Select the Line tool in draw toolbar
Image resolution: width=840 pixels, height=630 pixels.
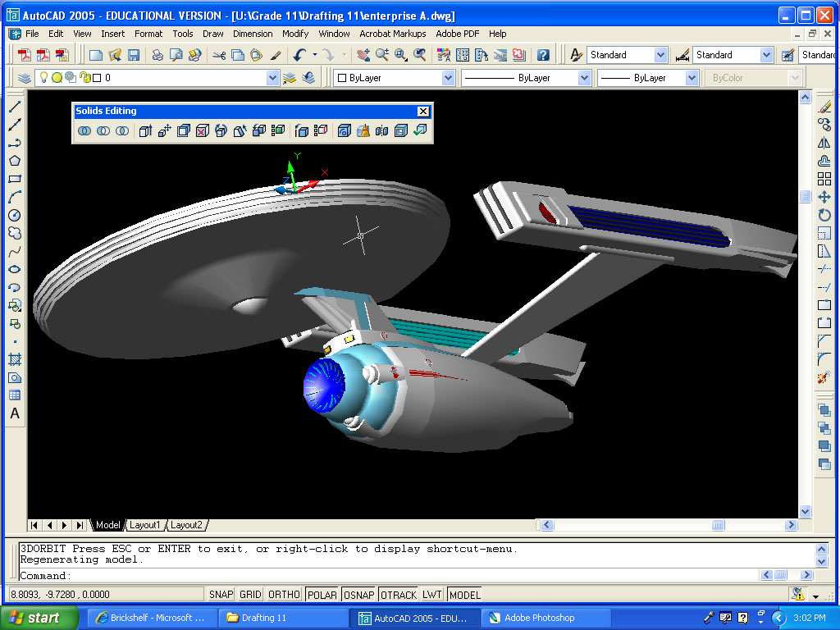point(15,107)
